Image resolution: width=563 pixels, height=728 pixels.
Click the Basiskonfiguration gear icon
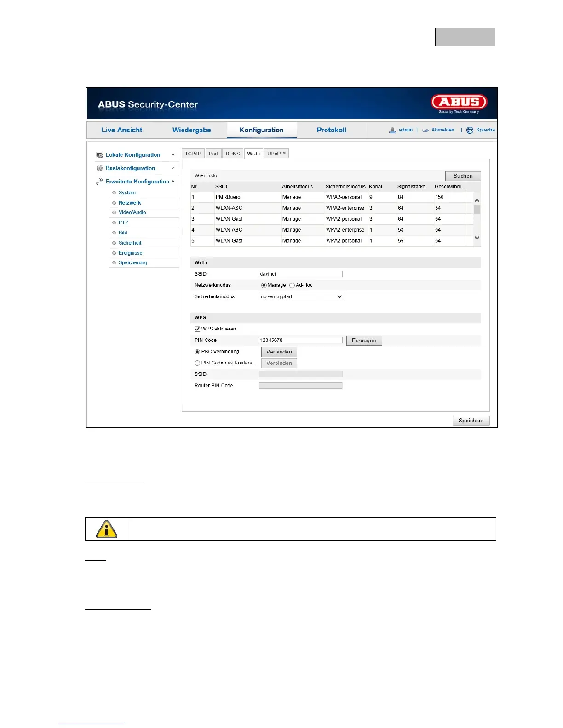click(x=100, y=168)
